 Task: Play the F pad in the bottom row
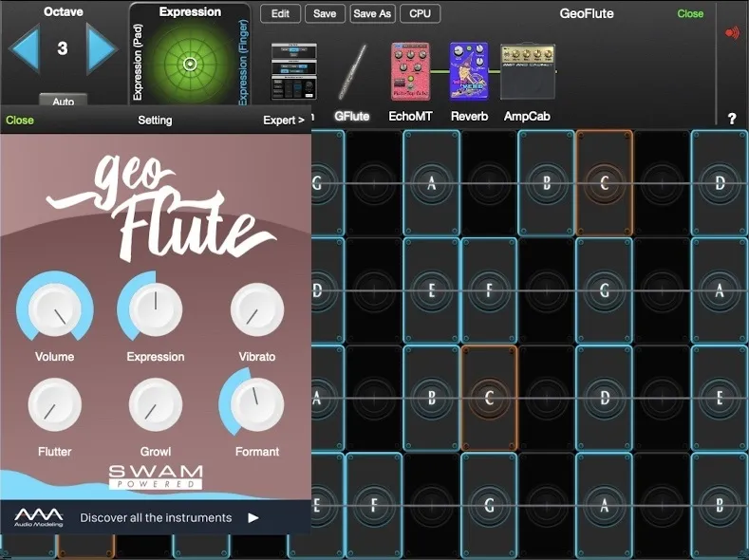click(x=374, y=505)
